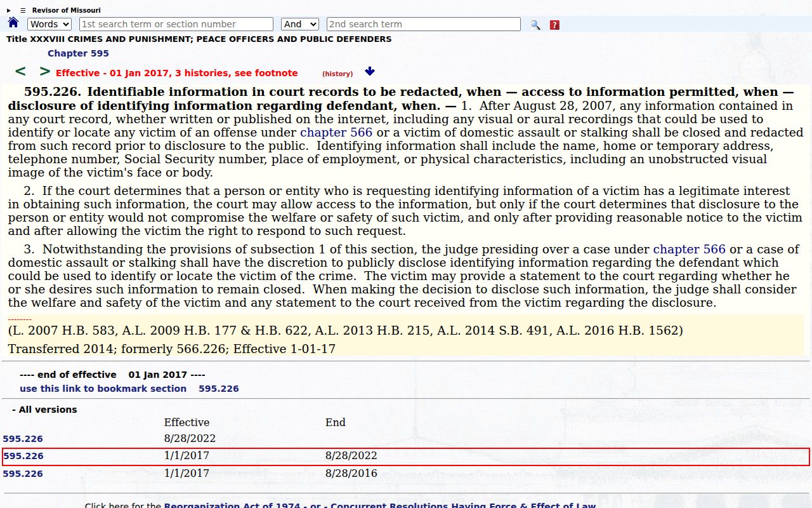
Task: Open the red question mark help icon
Action: click(x=554, y=25)
